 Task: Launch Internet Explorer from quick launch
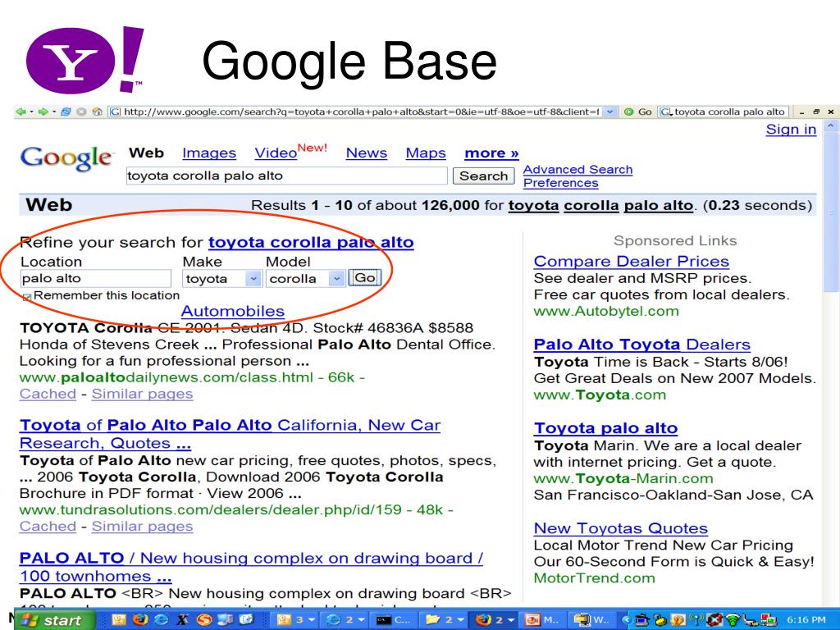tap(161, 620)
